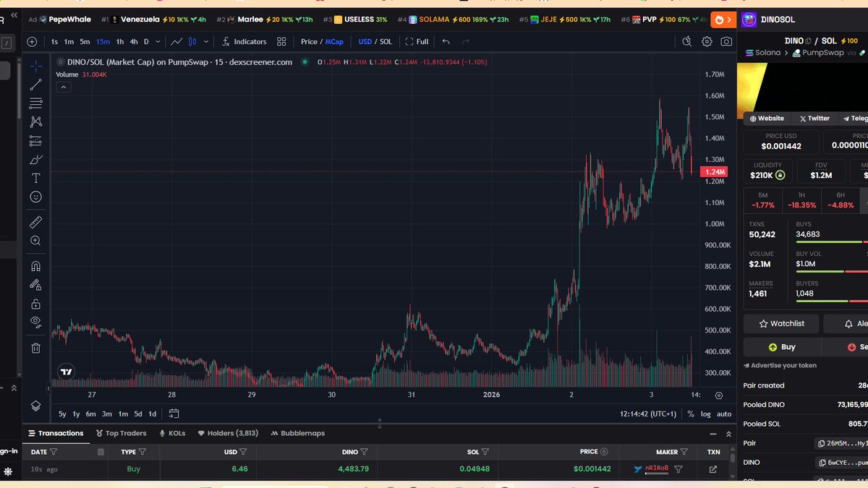868x488 pixels.
Task: Expand the chart style dropdown arrow
Action: coord(206,42)
